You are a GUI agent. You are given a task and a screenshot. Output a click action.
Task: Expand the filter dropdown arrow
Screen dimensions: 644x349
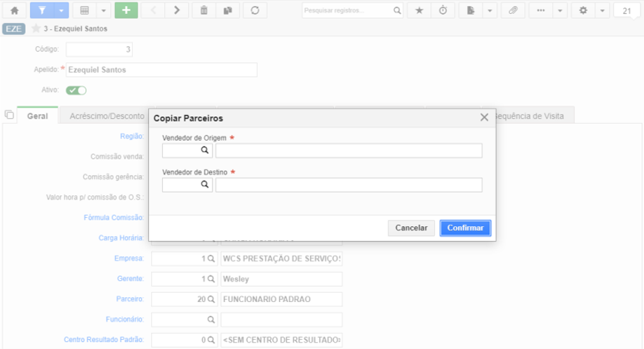coord(61,11)
